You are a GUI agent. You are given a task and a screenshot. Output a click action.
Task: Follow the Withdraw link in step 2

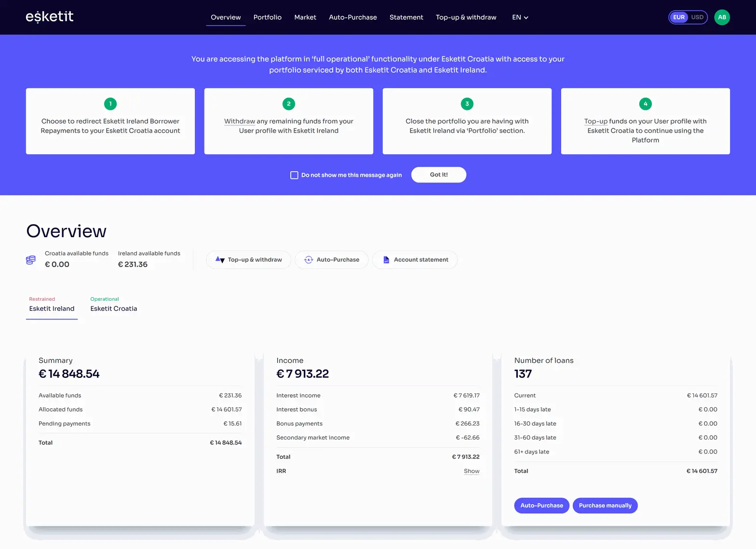[x=239, y=121]
